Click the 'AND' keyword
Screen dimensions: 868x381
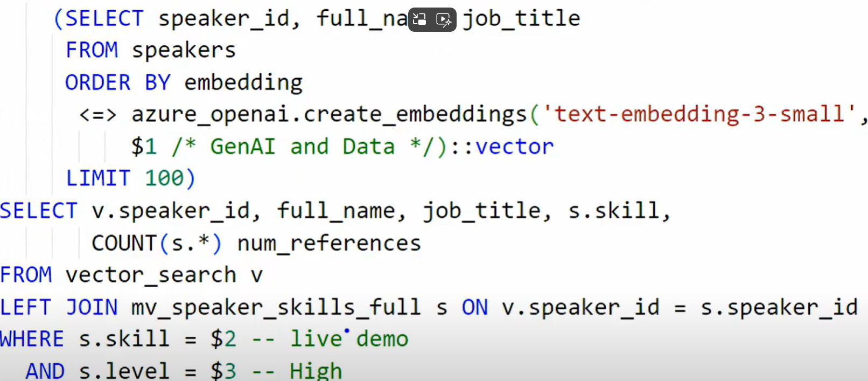(45, 371)
